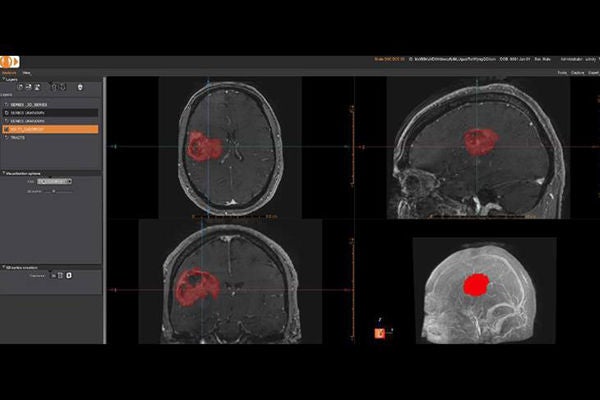Open the View menu

click(26, 73)
